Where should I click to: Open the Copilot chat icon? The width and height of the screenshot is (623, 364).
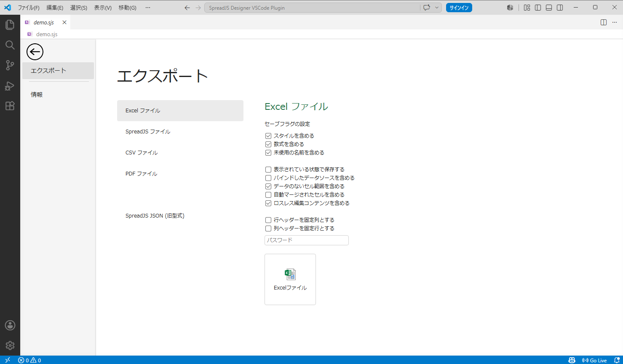pos(427,8)
